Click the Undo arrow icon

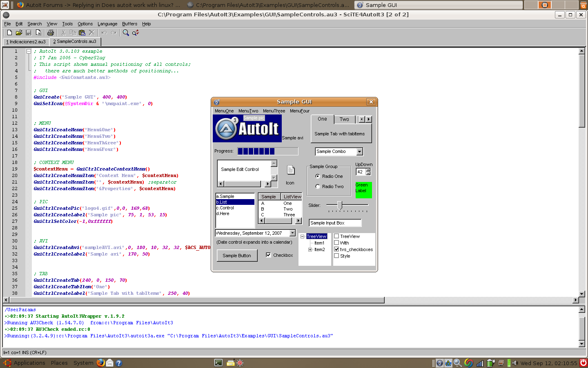pos(104,33)
